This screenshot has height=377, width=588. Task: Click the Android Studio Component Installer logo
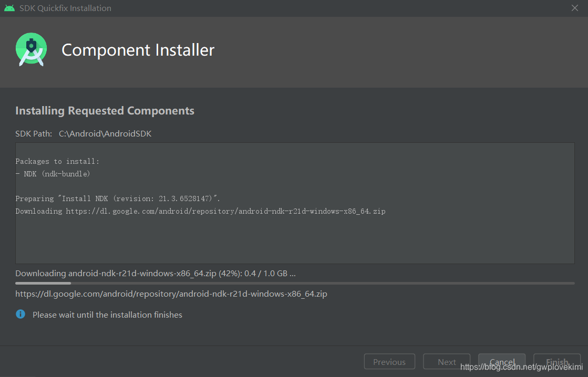click(31, 49)
